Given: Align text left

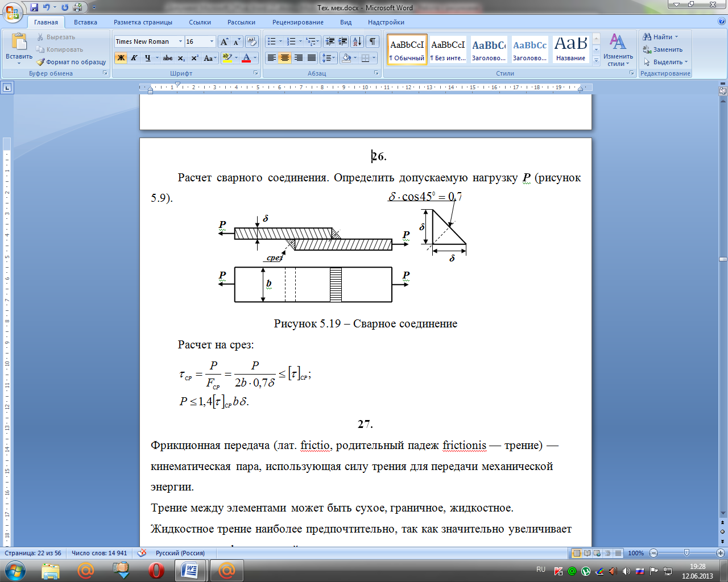Looking at the screenshot, I should (272, 58).
